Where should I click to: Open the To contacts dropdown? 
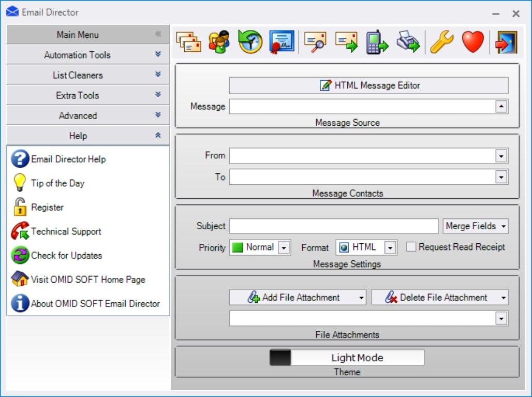[501, 177]
